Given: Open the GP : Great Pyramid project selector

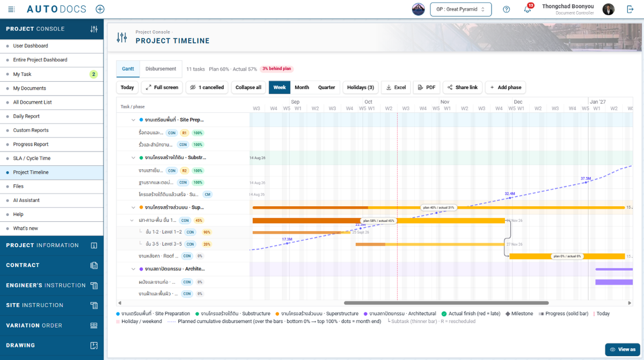Looking at the screenshot, I should [460, 9].
